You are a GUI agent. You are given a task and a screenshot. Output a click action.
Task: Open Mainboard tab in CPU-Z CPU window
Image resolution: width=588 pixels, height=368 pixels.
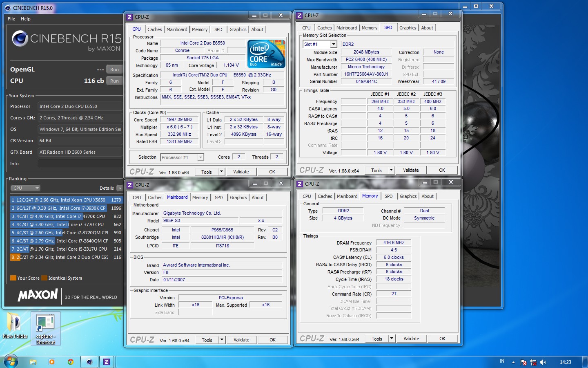click(177, 29)
